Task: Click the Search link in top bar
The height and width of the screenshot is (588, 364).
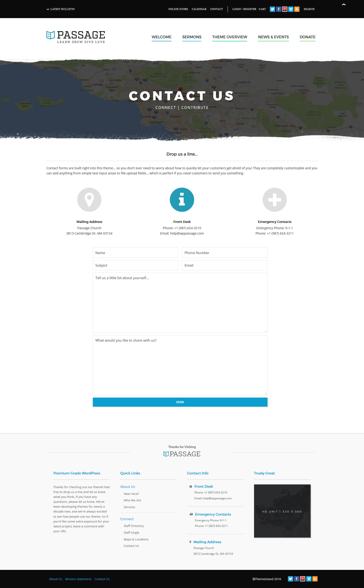Action: (x=309, y=9)
